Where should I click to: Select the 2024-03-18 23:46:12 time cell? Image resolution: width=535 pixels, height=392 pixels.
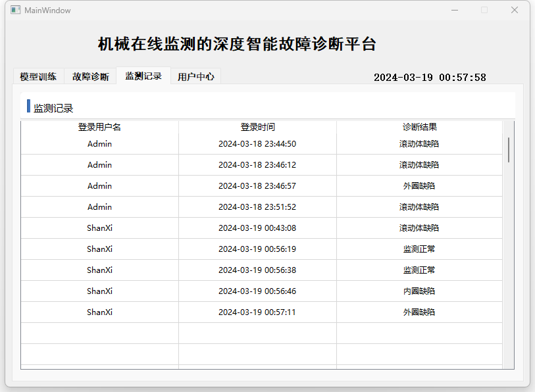[257, 165]
